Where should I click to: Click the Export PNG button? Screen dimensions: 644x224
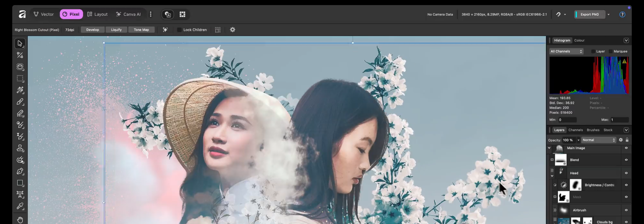point(589,15)
